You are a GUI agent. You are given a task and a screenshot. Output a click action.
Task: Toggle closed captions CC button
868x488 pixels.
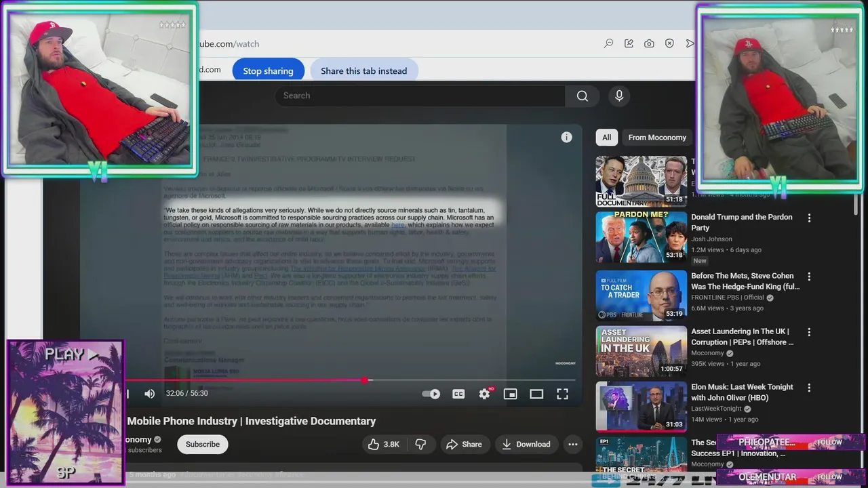pos(458,394)
